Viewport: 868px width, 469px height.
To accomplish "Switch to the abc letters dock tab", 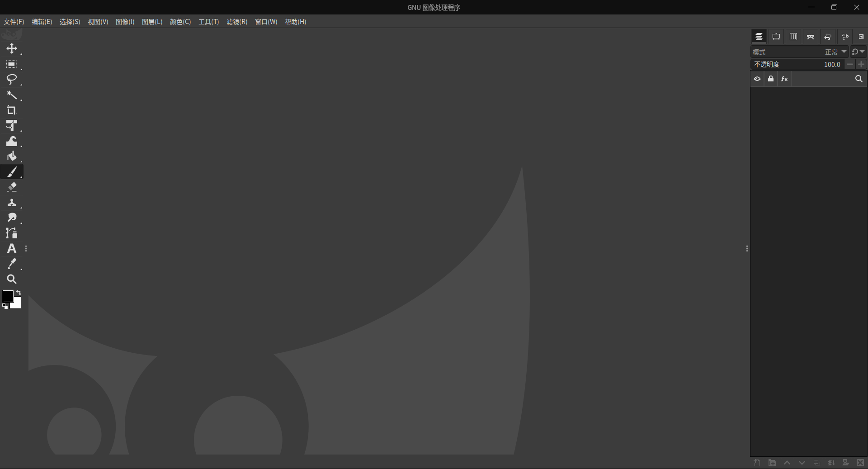I will 845,37.
